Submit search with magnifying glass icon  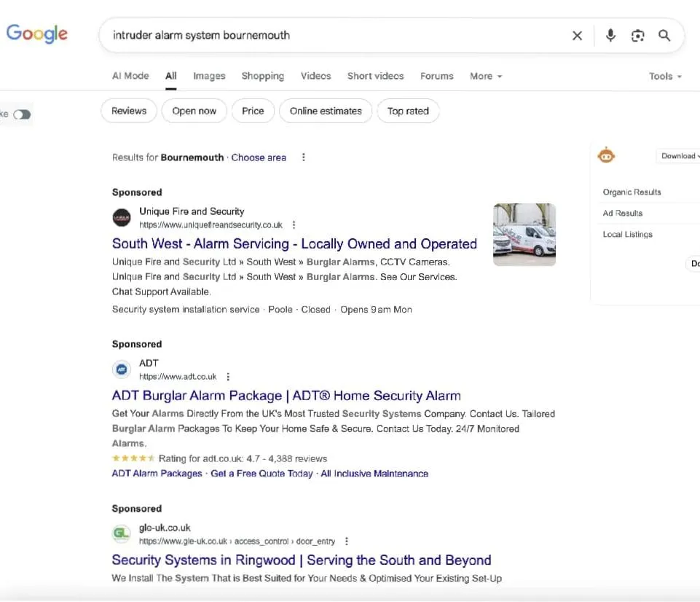click(664, 36)
